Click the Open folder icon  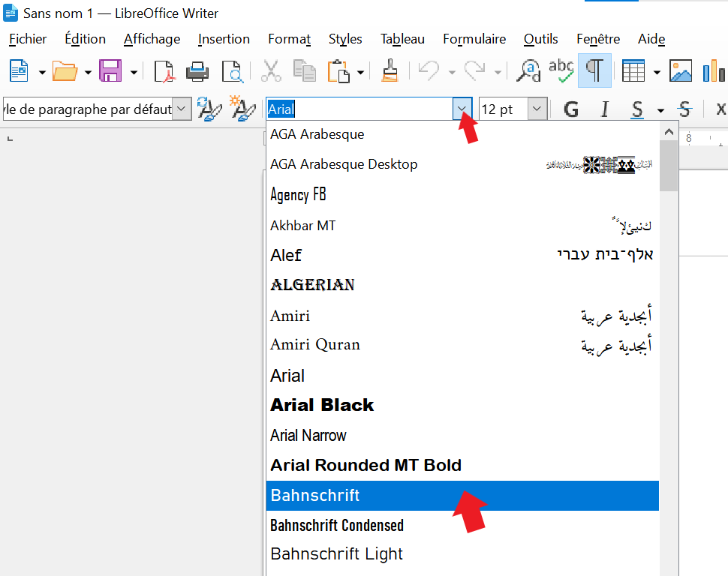point(65,71)
